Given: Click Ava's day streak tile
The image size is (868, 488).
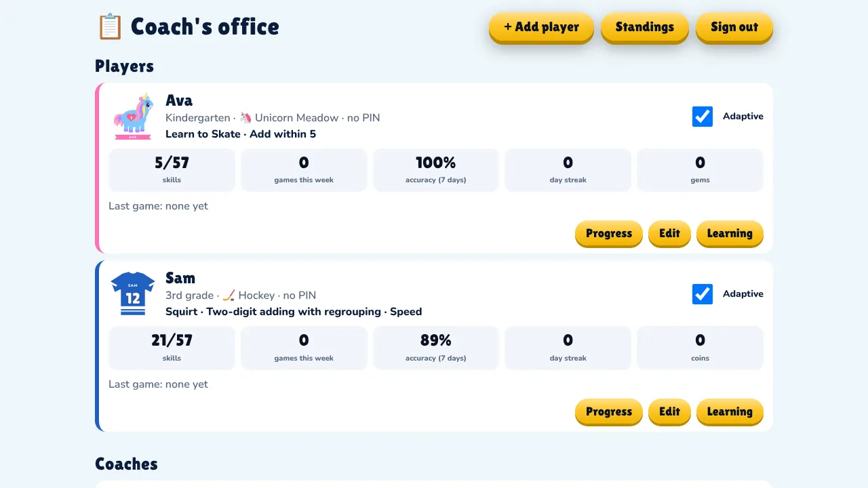Looking at the screenshot, I should (x=568, y=170).
